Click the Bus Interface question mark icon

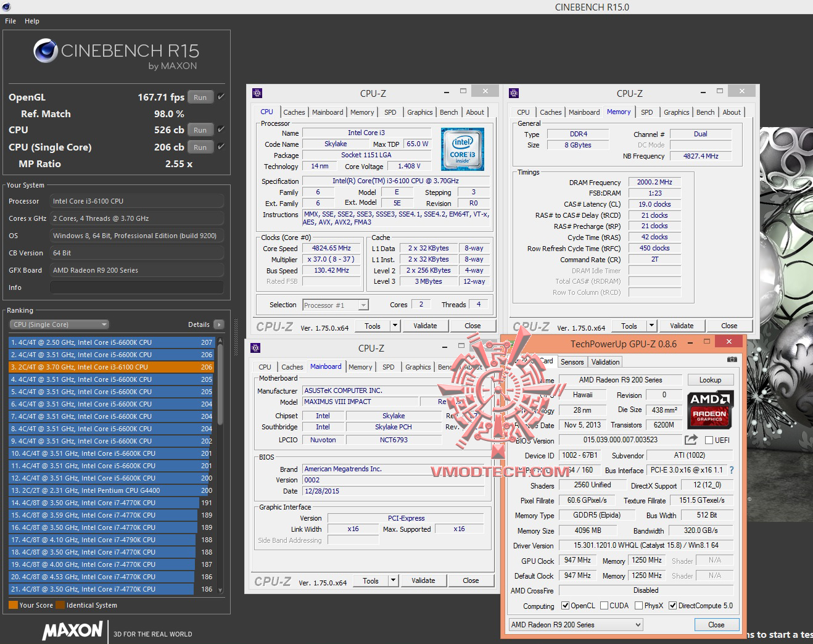point(732,470)
